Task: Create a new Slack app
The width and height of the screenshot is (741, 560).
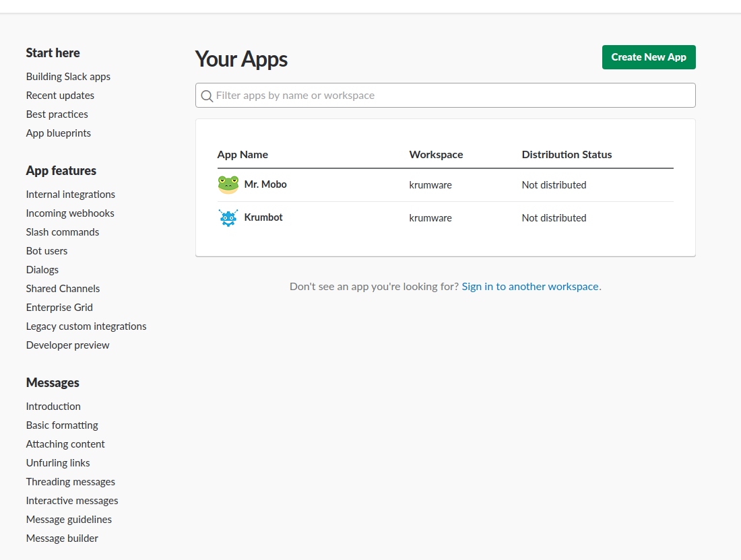Action: 648,57
